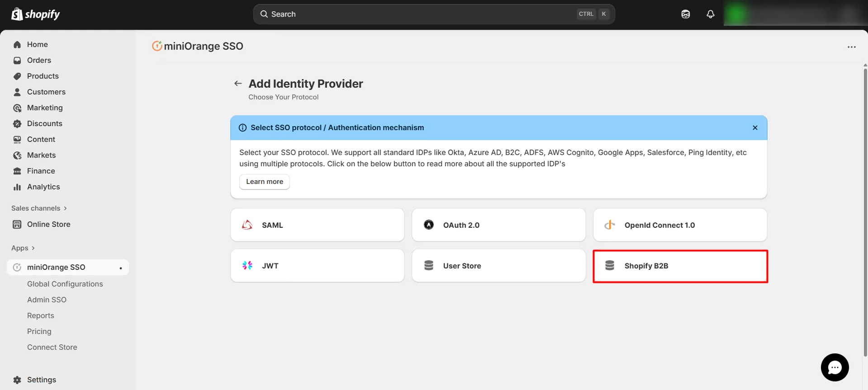The width and height of the screenshot is (868, 390).
Task: Click the Shopify B2B database icon
Action: (x=610, y=265)
